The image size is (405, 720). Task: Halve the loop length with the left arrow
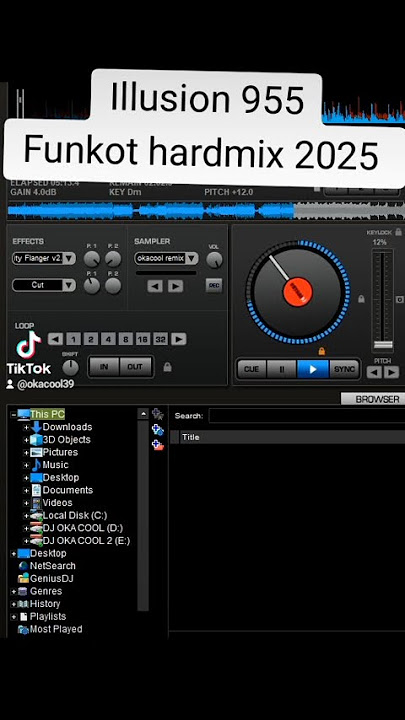pyautogui.click(x=56, y=339)
